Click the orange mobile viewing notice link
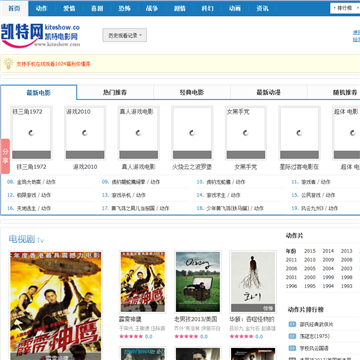Screen dimensions: 360x360 (x=53, y=64)
